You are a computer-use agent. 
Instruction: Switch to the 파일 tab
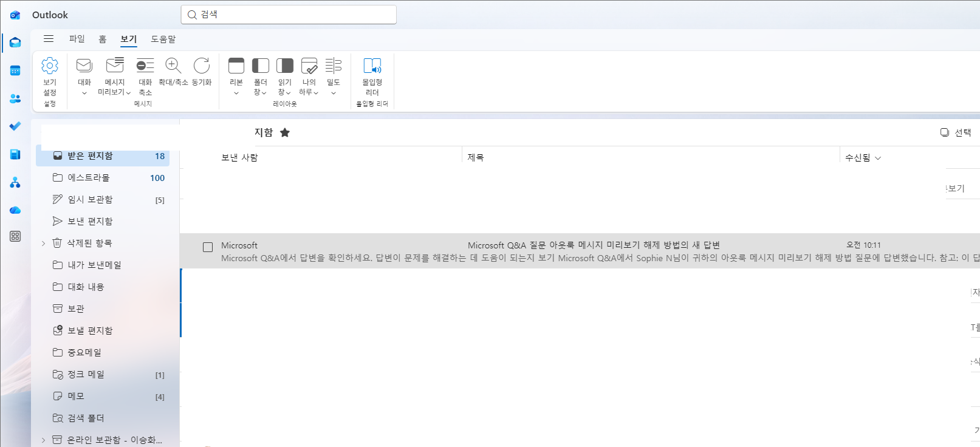click(77, 39)
